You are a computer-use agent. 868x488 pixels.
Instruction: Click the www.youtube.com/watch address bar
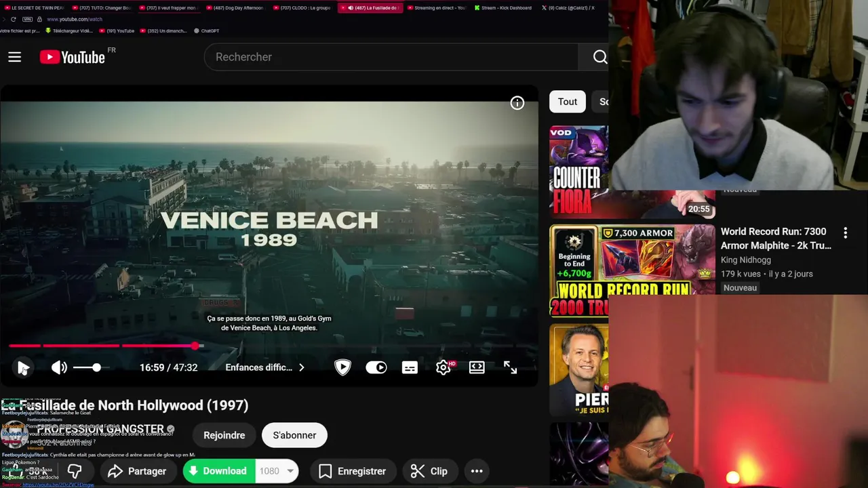point(75,19)
